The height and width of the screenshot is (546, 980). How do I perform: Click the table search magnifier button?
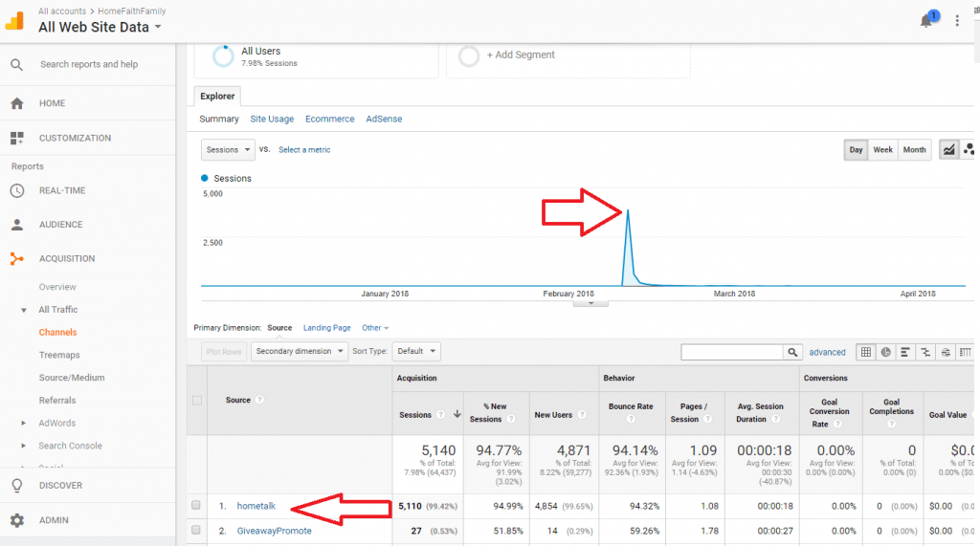tap(792, 352)
